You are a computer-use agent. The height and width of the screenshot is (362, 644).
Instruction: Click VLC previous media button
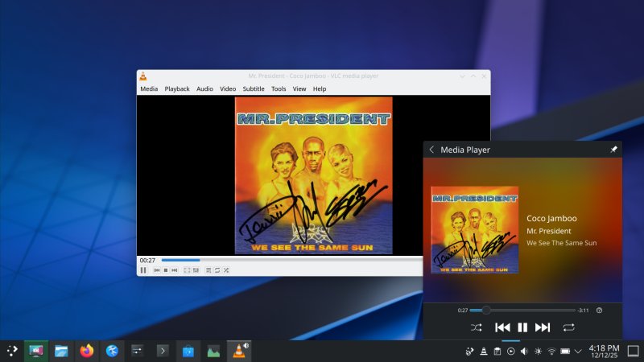(157, 270)
